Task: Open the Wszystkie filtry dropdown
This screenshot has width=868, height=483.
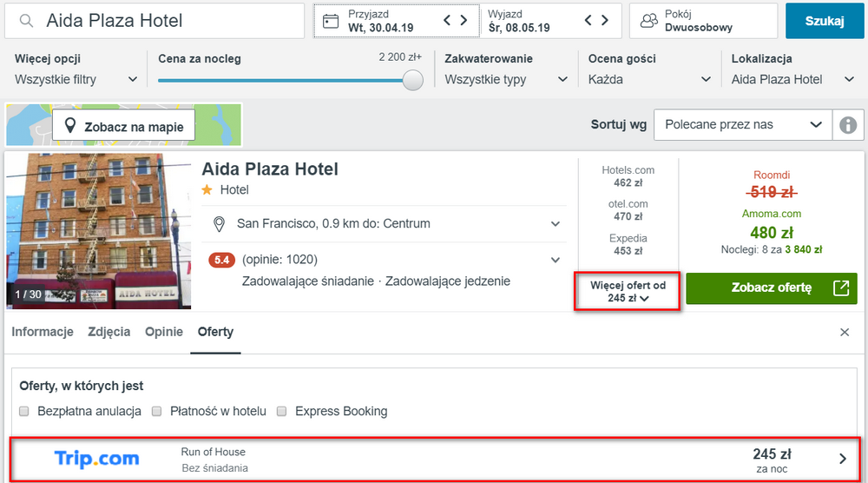Action: click(76, 79)
